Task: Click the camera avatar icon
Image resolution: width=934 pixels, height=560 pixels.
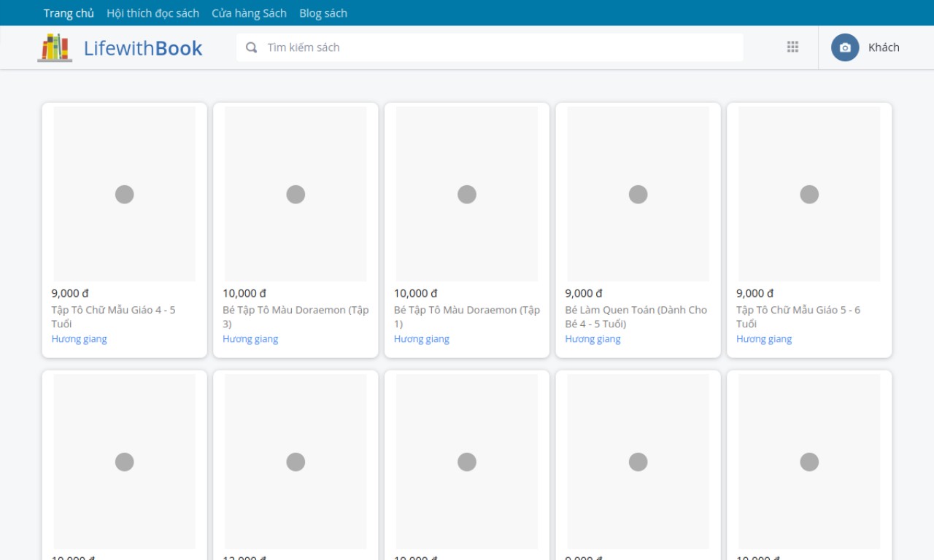Action: coord(845,47)
